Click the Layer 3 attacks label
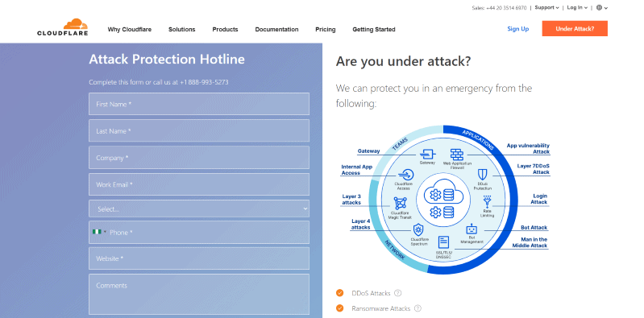 coord(351,200)
